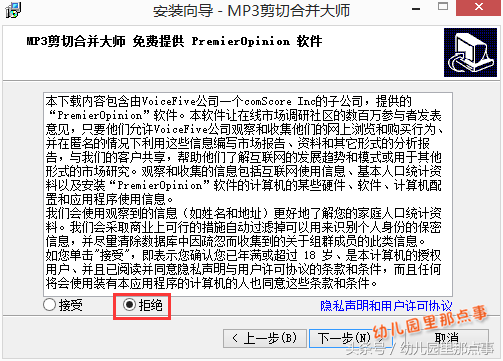Click the window title '安装向导 - MP3剪切合并大师'
The height and width of the screenshot is (361, 503).
click(251, 11)
